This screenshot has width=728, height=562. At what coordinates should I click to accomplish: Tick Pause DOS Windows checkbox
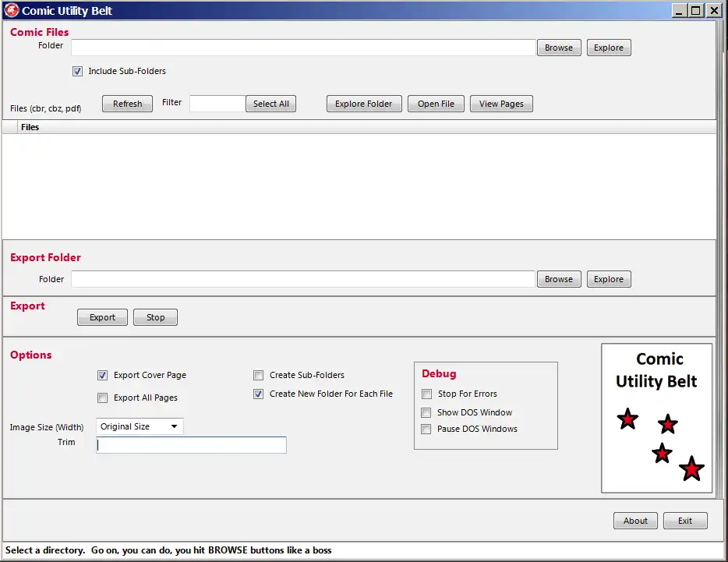coord(426,429)
